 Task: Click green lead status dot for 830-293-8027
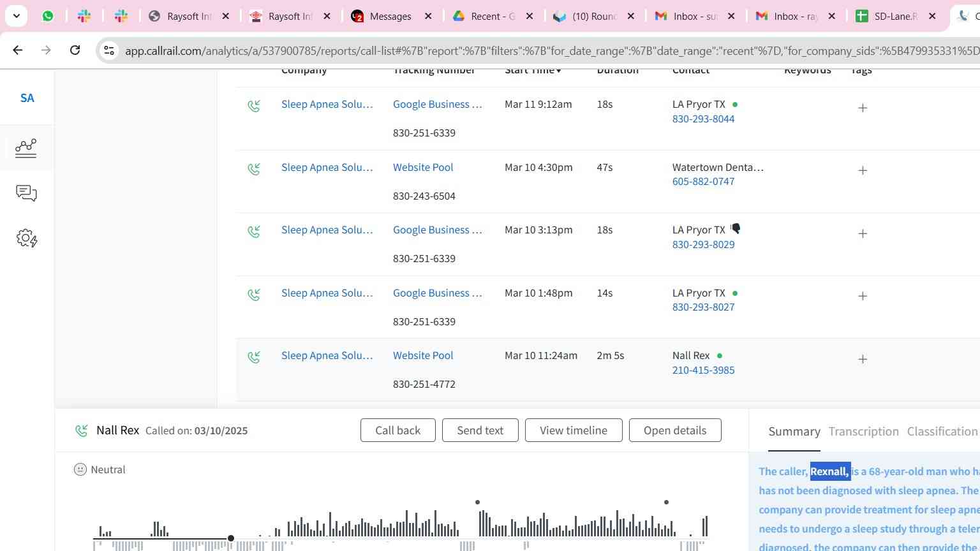(735, 293)
